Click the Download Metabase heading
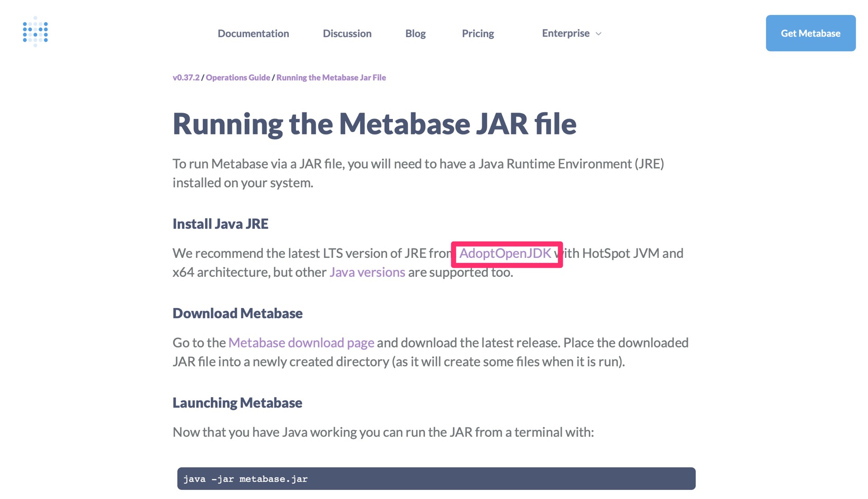This screenshot has width=868, height=499. 237,313
